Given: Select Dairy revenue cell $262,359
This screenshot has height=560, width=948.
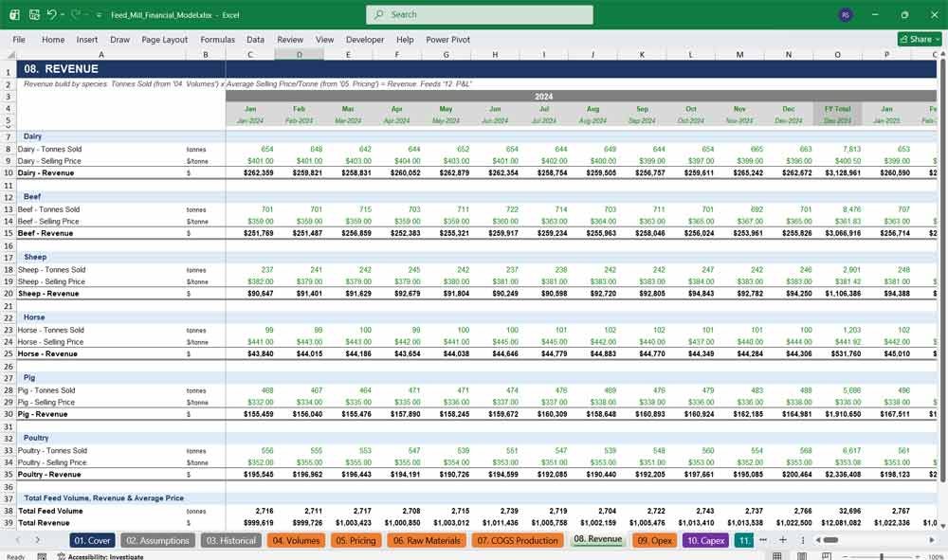Looking at the screenshot, I should click(258, 172).
